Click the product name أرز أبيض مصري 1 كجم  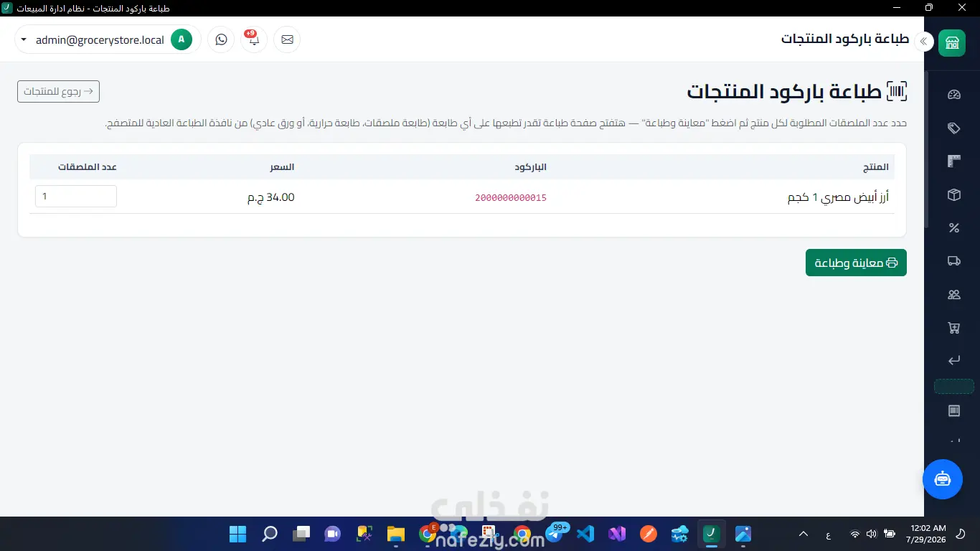point(838,197)
